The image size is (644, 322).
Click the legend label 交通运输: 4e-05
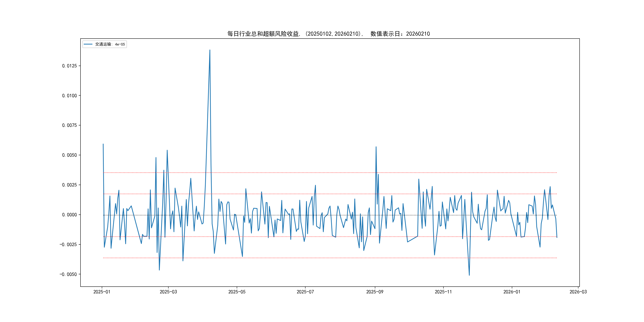(x=110, y=44)
